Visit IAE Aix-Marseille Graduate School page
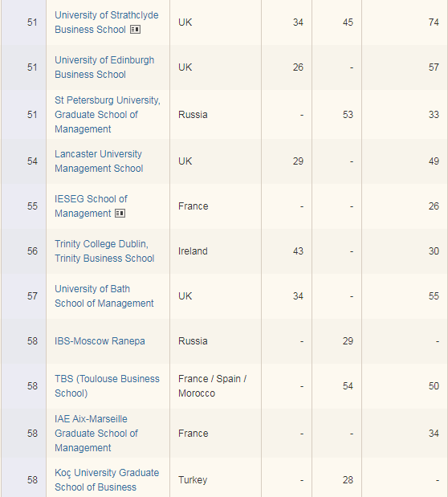Screen dimensions: 448x497 pos(96,434)
